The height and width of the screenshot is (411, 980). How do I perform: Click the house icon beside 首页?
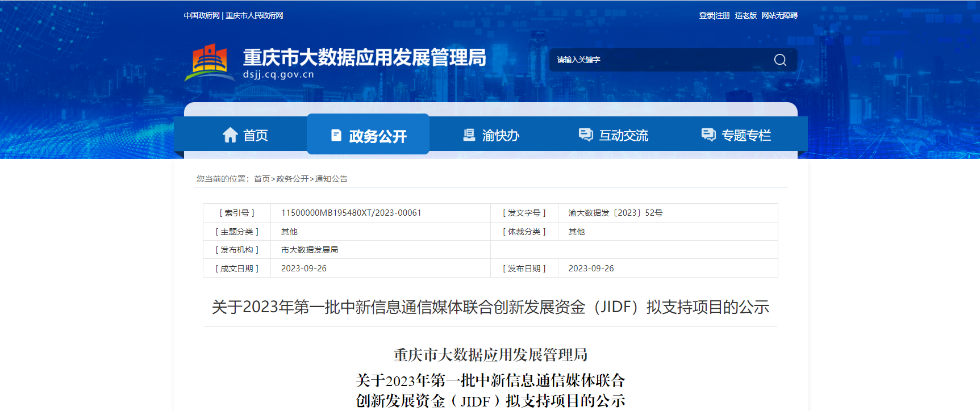click(230, 135)
